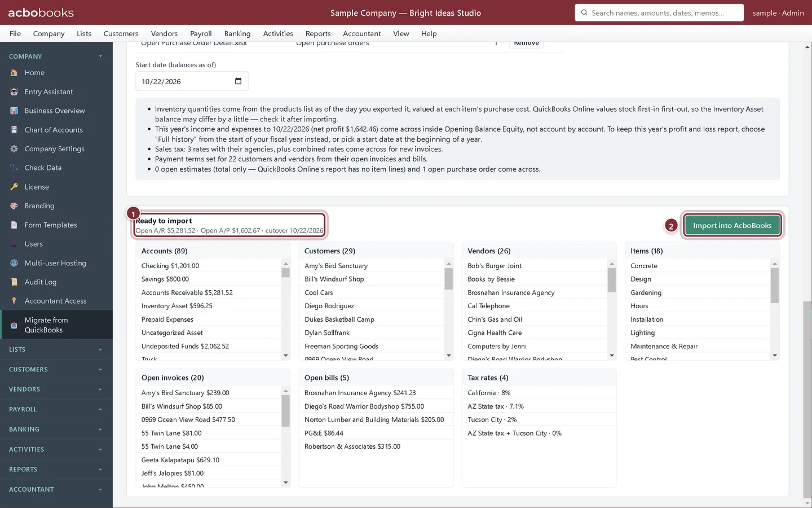Click the Start date input field
The width and height of the screenshot is (812, 508).
(x=192, y=81)
